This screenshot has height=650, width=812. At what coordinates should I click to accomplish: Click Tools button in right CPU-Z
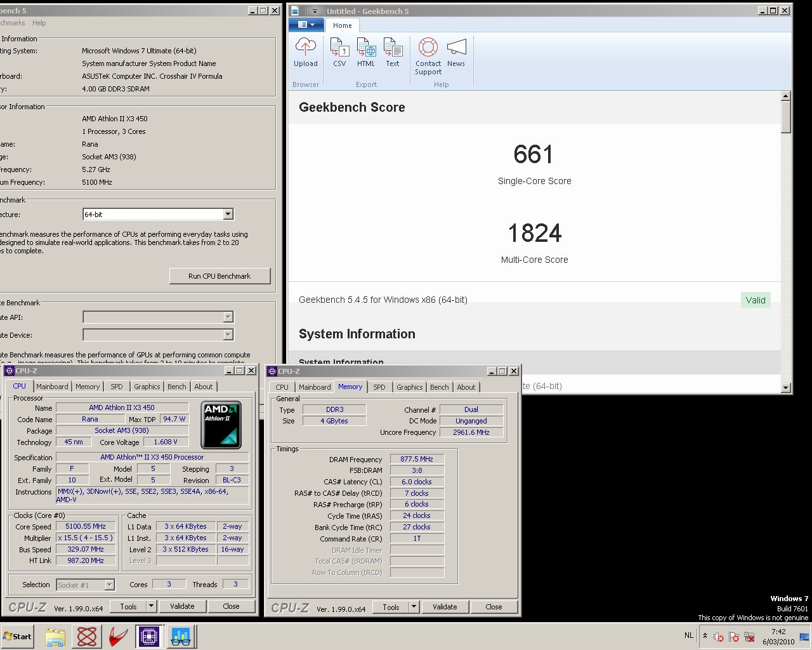point(391,607)
